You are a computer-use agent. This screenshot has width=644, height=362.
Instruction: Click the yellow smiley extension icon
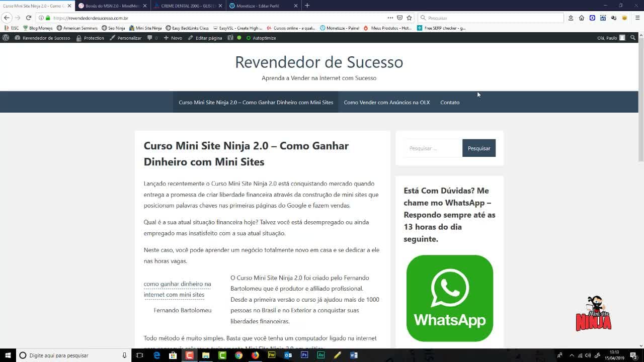coord(624,18)
